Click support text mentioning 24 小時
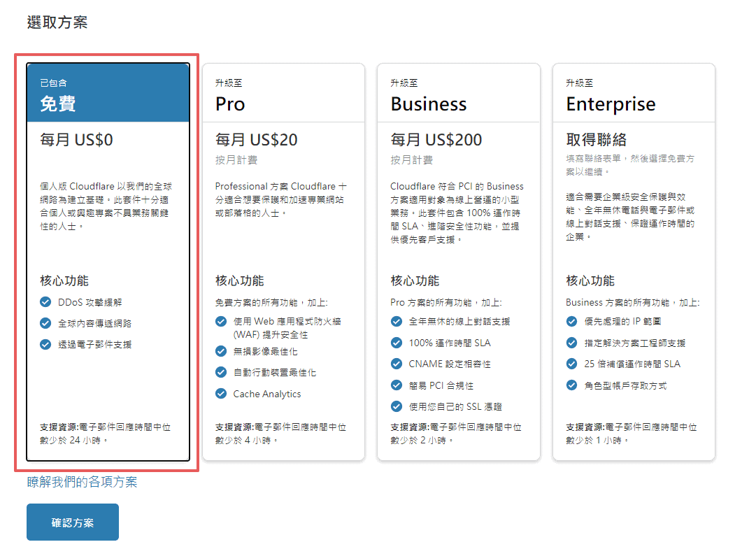The height and width of the screenshot is (556, 756). point(105,434)
